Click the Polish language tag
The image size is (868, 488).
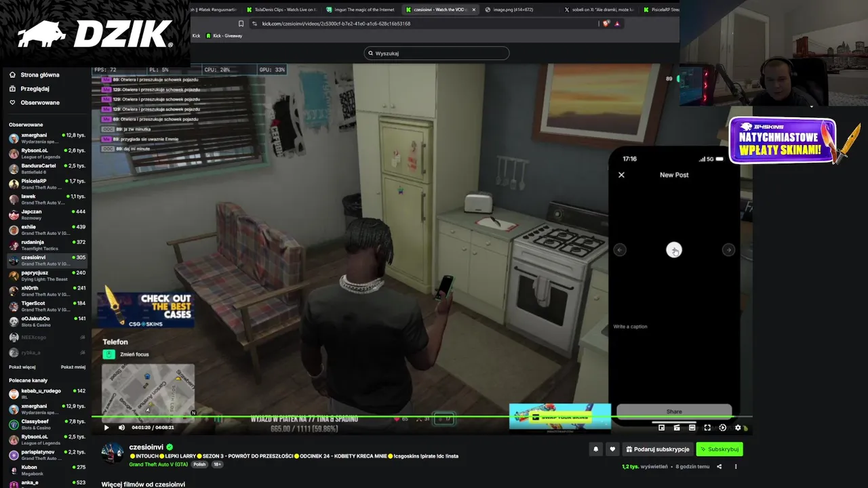(x=199, y=464)
